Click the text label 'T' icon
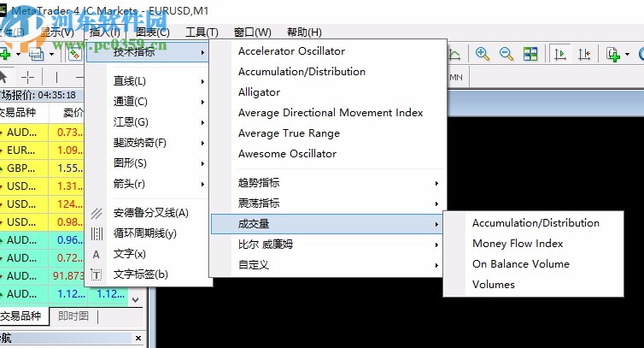The width and height of the screenshot is (644, 348). click(97, 274)
